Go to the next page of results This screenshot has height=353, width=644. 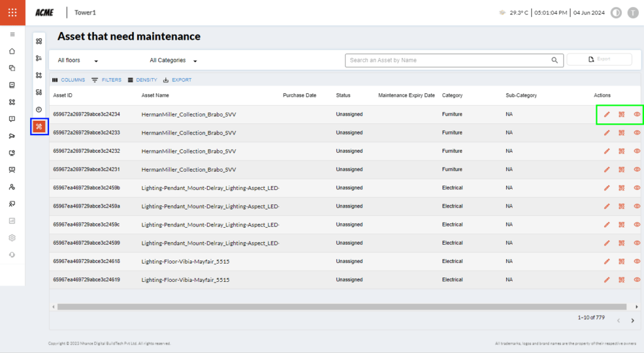tap(633, 320)
